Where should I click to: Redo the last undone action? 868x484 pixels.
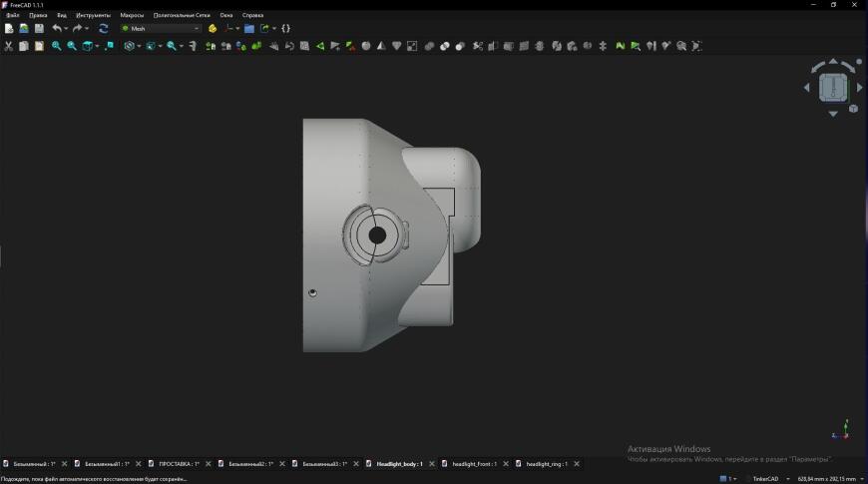[x=78, y=28]
